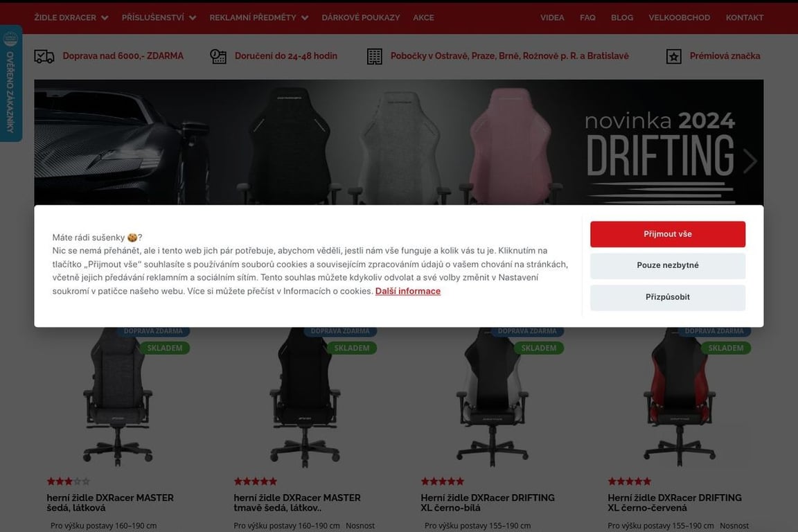Click 'Přizpůsobit' cookie settings button
This screenshot has height=532, width=798.
(x=668, y=297)
